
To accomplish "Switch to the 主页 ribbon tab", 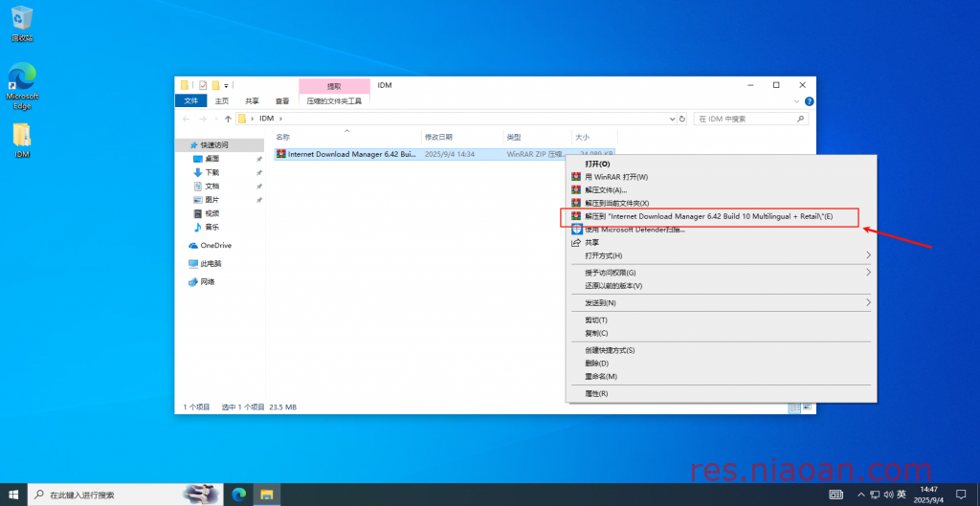I will click(x=222, y=100).
